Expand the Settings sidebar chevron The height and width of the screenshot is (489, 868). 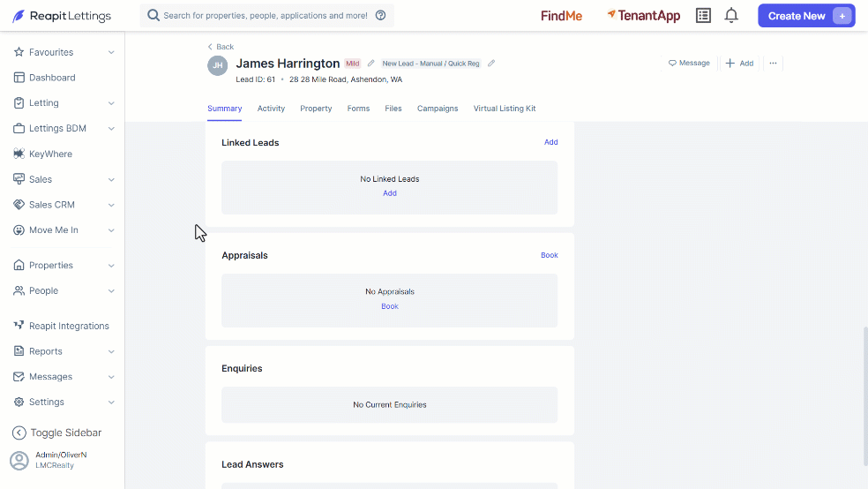point(111,402)
